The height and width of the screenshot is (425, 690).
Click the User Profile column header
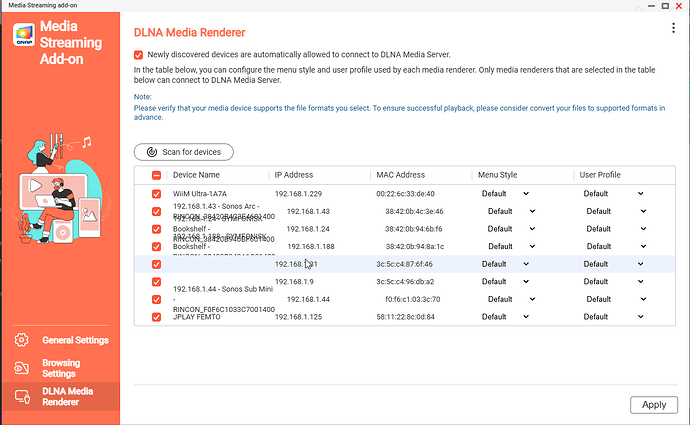pyautogui.click(x=600, y=175)
